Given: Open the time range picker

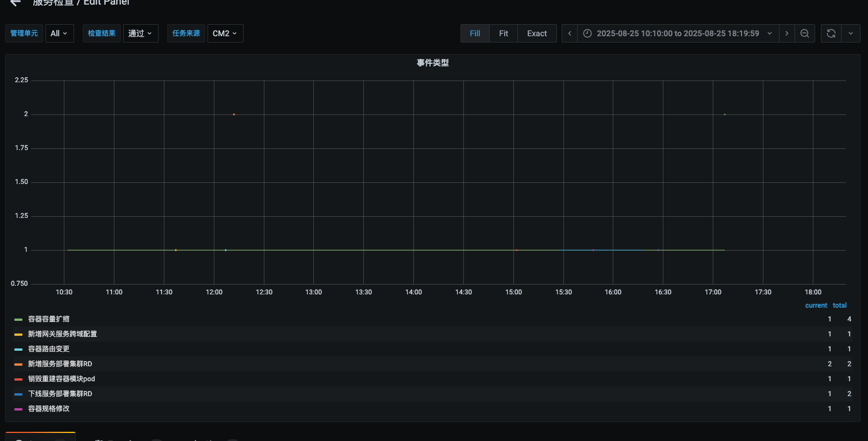Looking at the screenshot, I should tap(678, 33).
